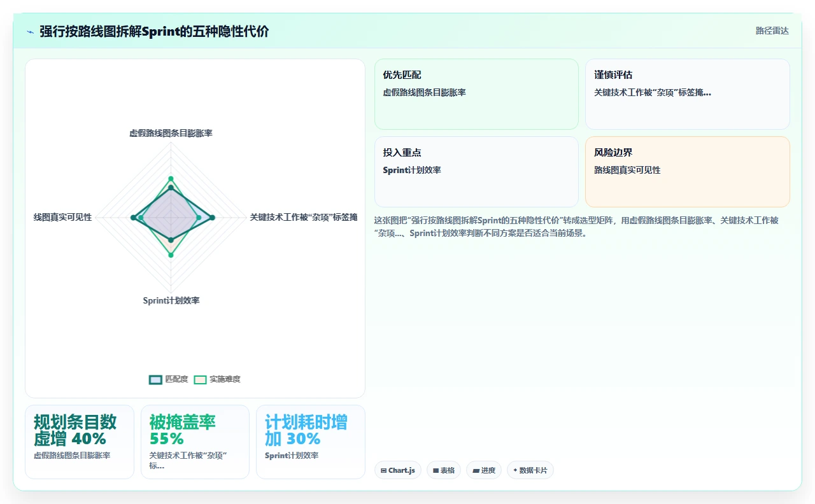Click the 数据卡片 tag chip
The height and width of the screenshot is (504, 815).
pos(530,470)
